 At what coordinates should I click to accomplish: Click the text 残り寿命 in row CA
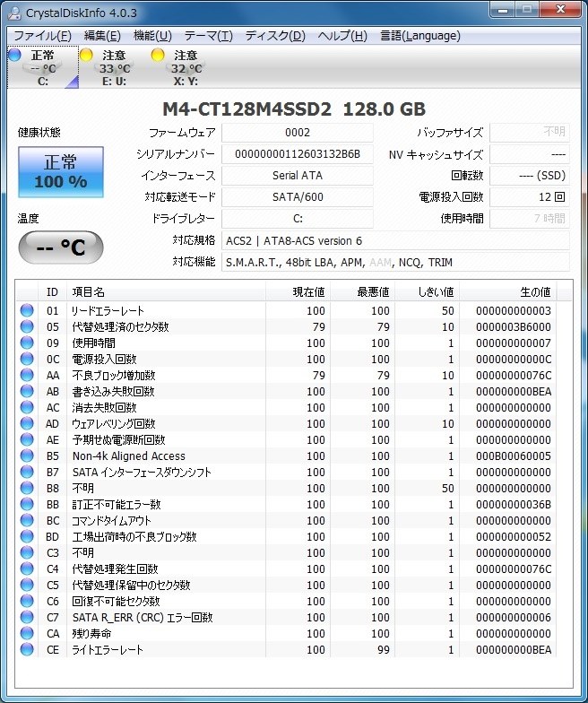point(91,633)
